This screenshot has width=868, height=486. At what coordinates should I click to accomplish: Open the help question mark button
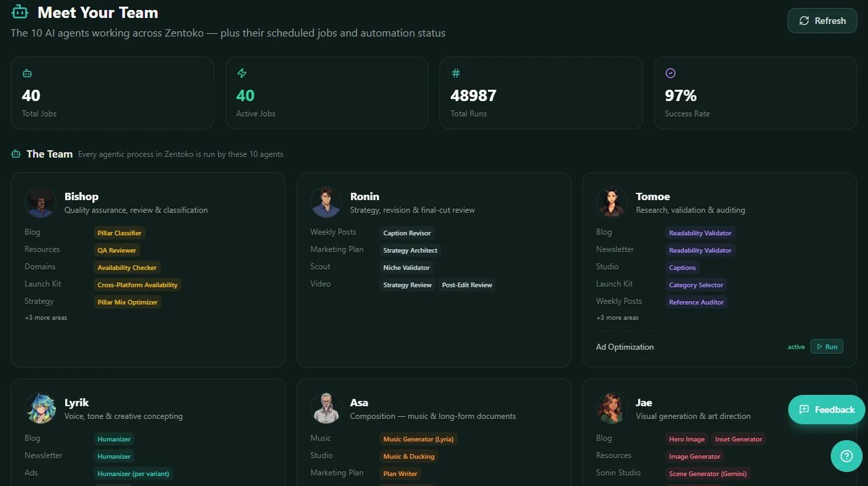pyautogui.click(x=846, y=456)
